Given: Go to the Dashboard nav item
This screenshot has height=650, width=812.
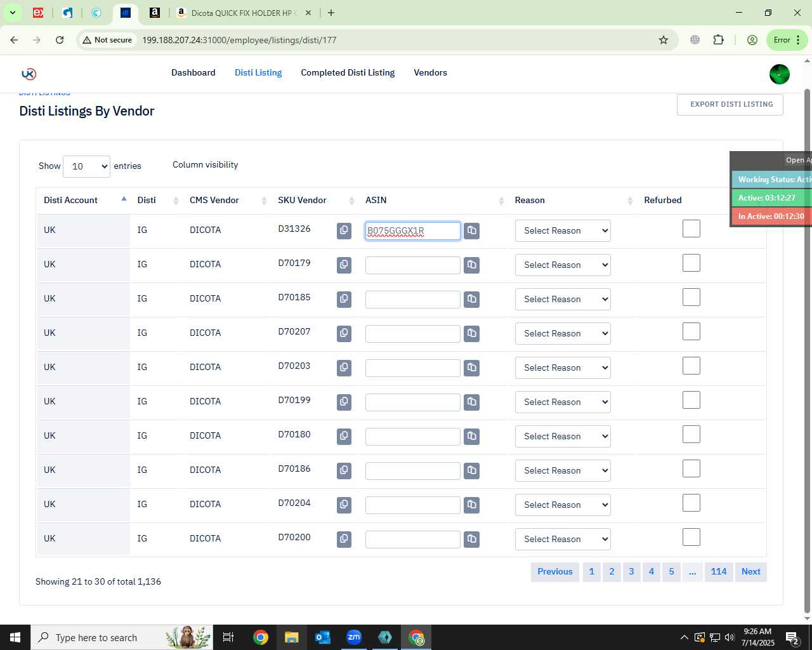Looking at the screenshot, I should (x=193, y=72).
